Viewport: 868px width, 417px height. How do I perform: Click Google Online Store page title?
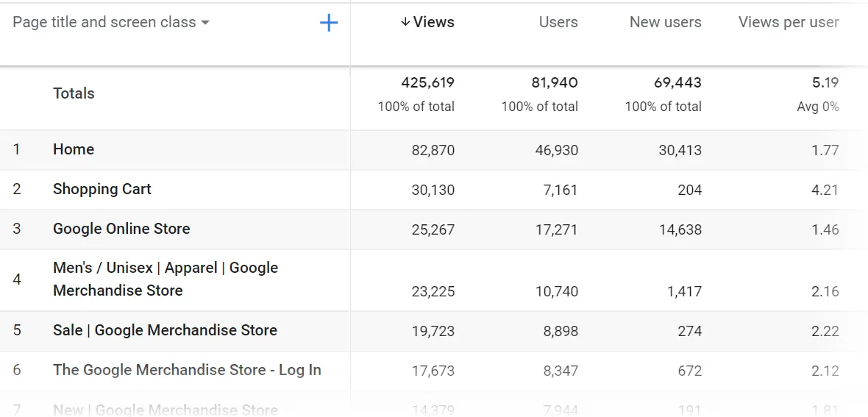[x=121, y=229]
